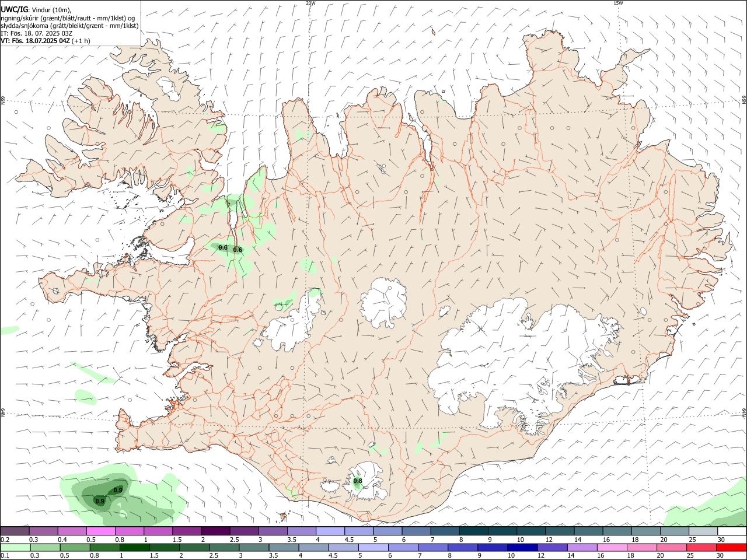This screenshot has width=747, height=560.
Task: Select the lower-row blue swatch starting at 6
Action: pyautogui.click(x=403, y=547)
